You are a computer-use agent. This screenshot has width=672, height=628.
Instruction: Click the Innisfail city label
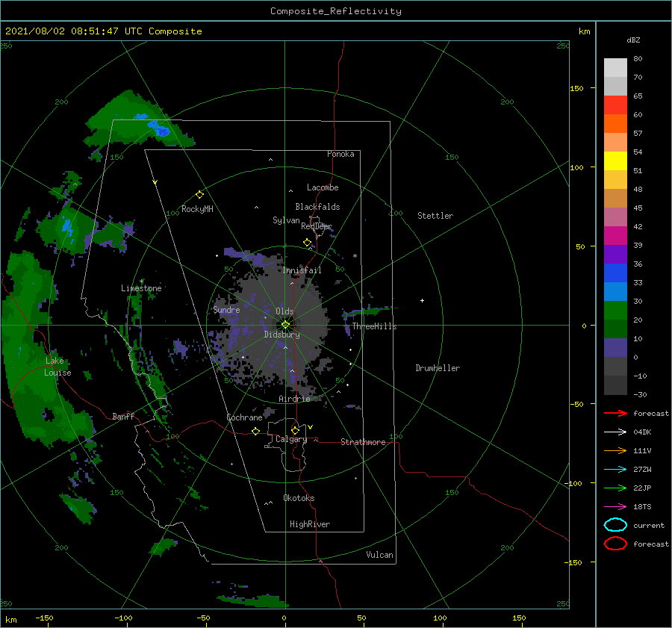(x=302, y=270)
